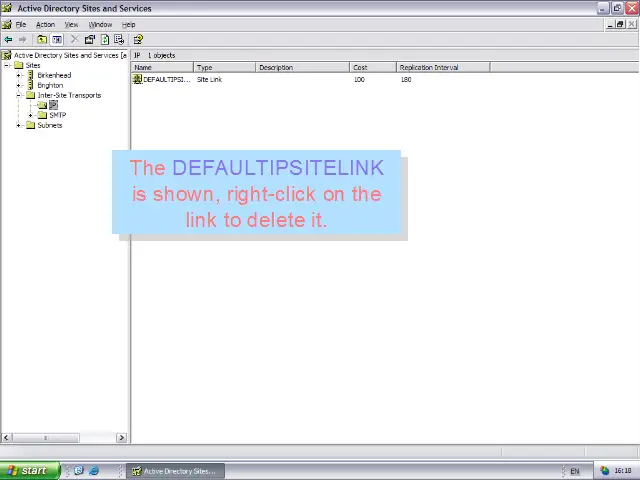640x480 pixels.
Task: Click the SMTP folder icon
Action: pyautogui.click(x=42, y=115)
